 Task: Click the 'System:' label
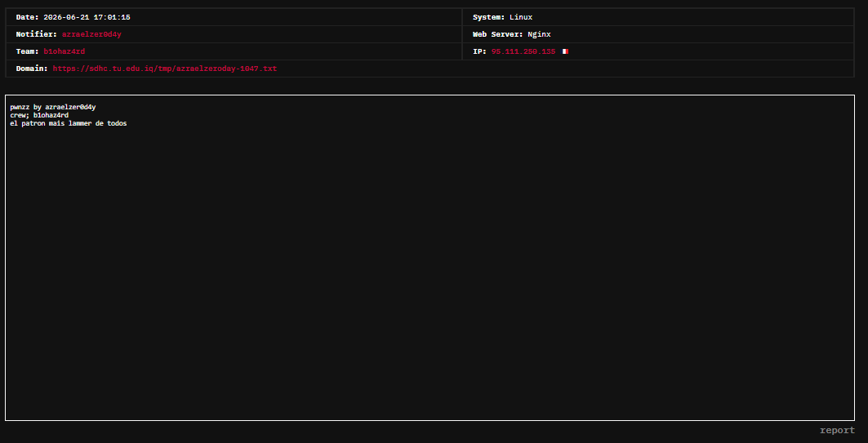(x=489, y=17)
